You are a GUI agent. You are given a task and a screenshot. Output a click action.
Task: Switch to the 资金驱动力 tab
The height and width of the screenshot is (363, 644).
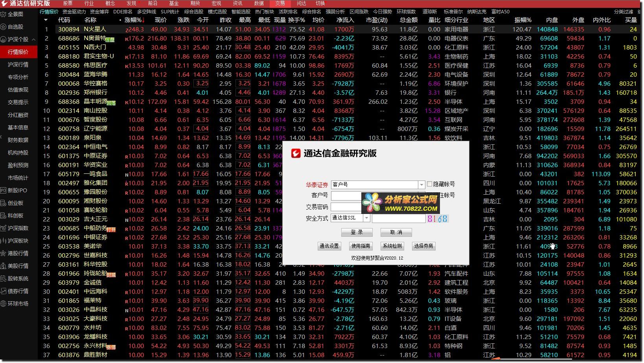point(74,12)
